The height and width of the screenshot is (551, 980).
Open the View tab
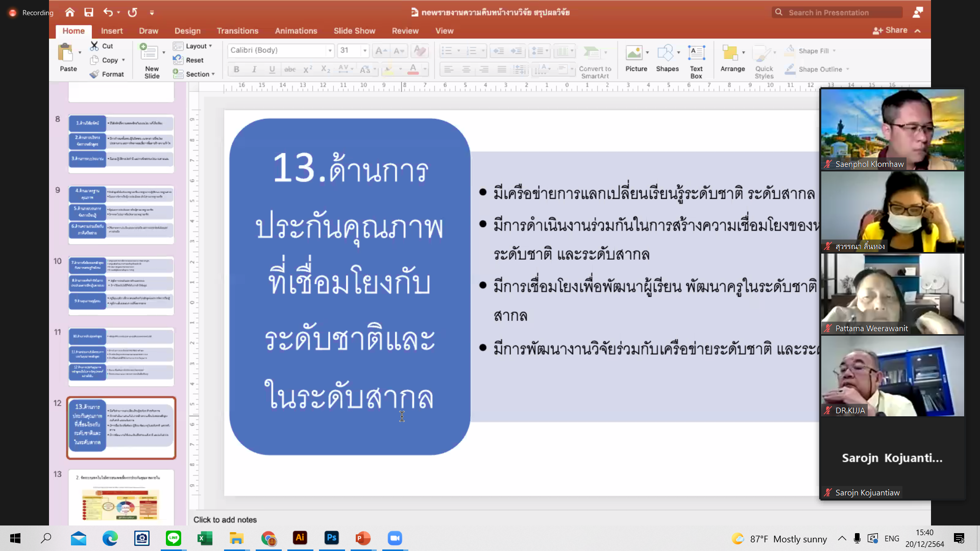tap(444, 31)
